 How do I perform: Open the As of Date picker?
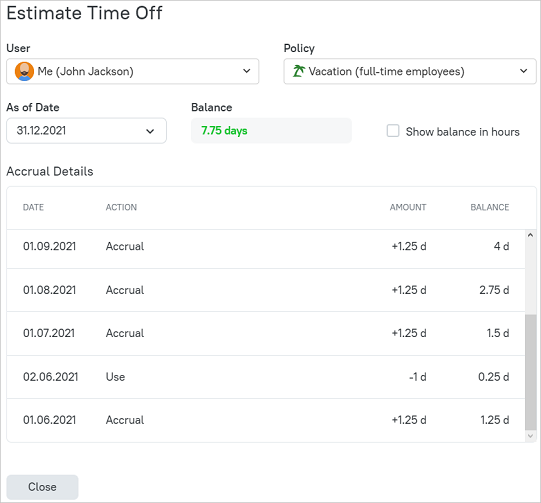86,131
